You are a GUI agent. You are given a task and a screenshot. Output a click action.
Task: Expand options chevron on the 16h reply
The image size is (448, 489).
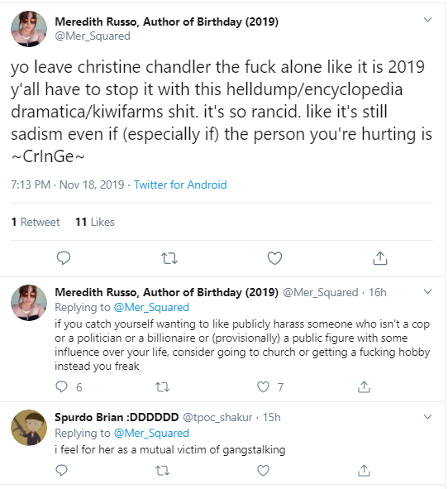428,292
